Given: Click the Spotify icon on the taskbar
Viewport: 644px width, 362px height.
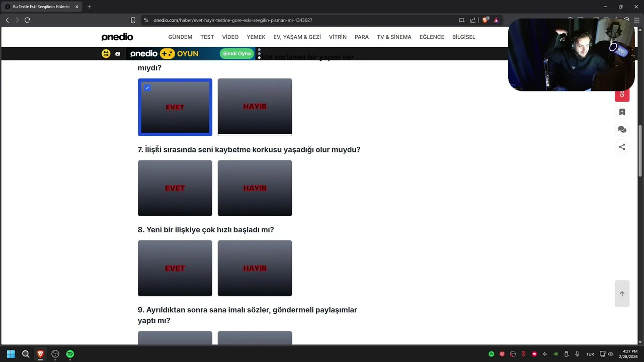Looking at the screenshot, I should [70, 354].
